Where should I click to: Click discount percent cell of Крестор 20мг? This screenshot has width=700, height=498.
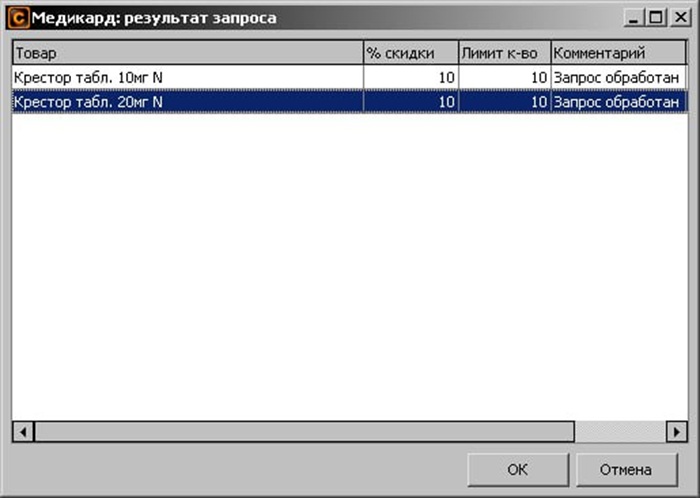tap(410, 101)
